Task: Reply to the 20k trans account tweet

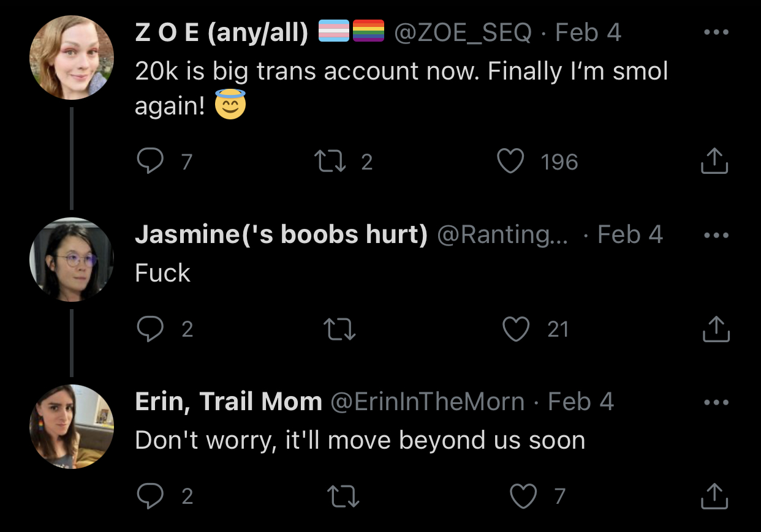Action: pyautogui.click(x=148, y=162)
